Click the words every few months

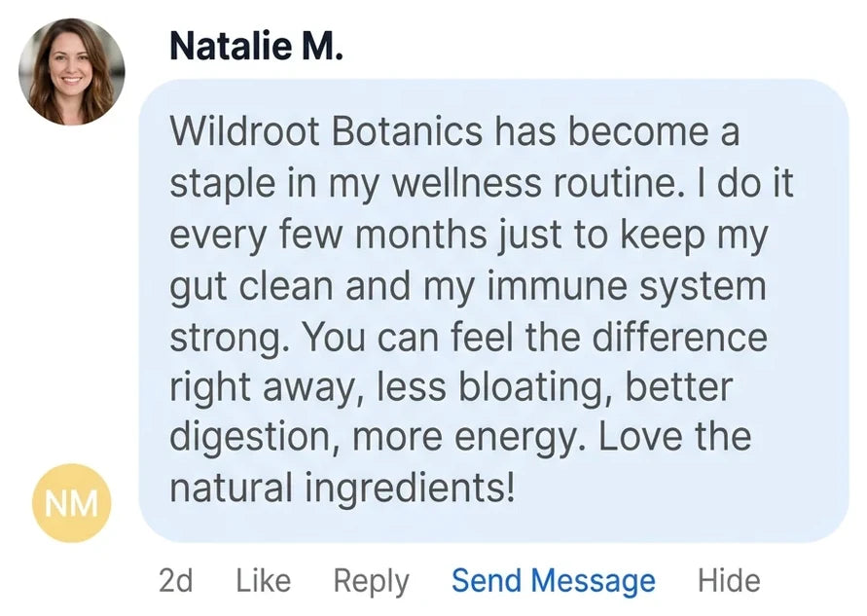(x=329, y=235)
